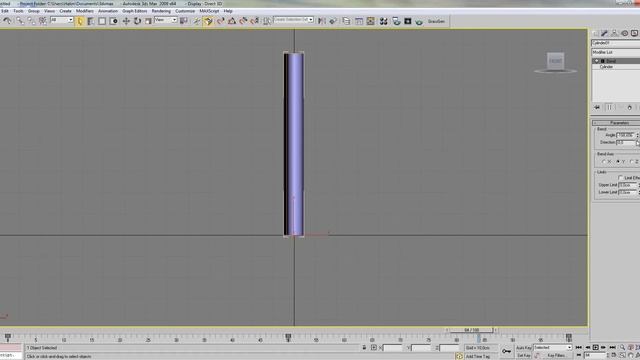Switch to the Hierarchy panel icon
The height and width of the screenshot is (360, 640).
pos(615,33)
